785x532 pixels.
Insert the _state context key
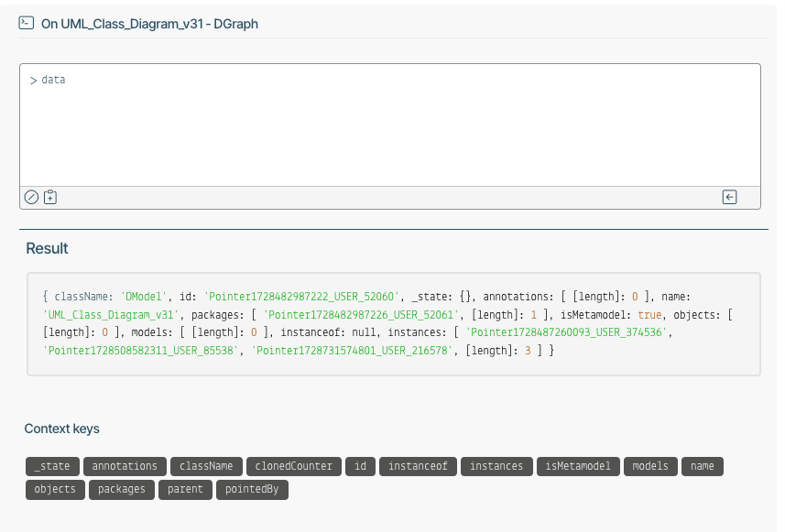click(52, 466)
